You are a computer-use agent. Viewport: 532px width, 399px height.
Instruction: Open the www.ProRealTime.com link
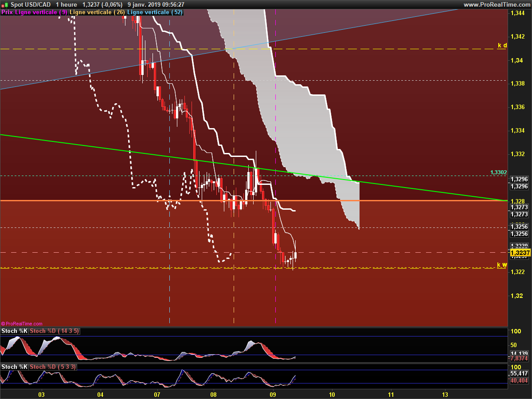497,4
